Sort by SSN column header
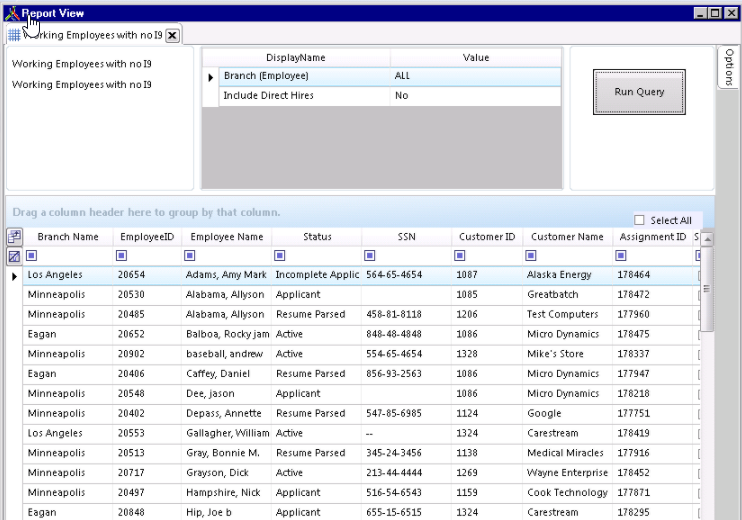Image resolution: width=742 pixels, height=520 pixels. 406,237
